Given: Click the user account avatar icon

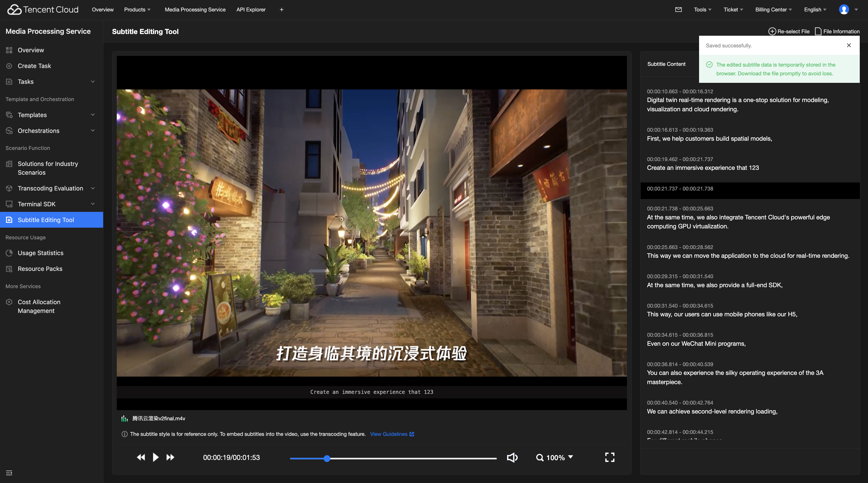Looking at the screenshot, I should point(844,9).
